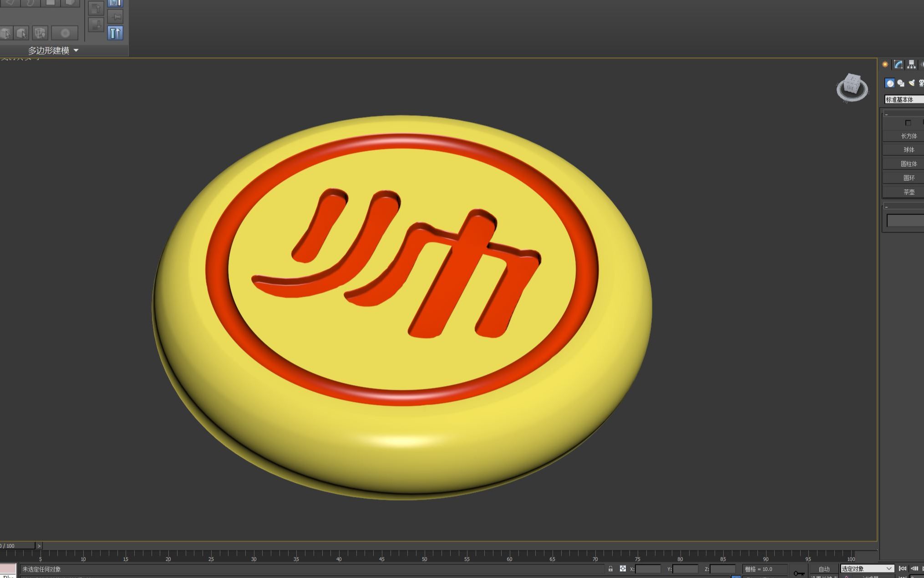
Task: Open the Create tab in command panel
Action: (x=885, y=64)
